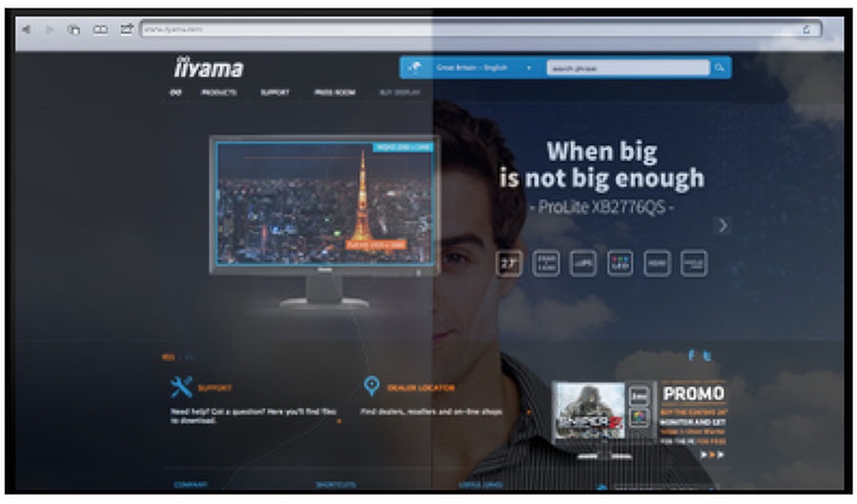Click the Sniper game promo image
Image resolution: width=857 pixels, height=504 pixels.
pos(589,411)
